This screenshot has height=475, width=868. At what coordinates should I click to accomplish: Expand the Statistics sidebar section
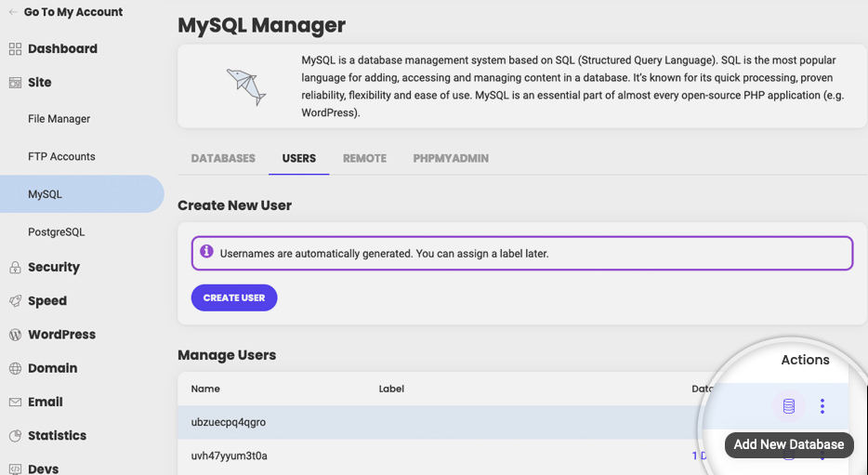[57, 436]
